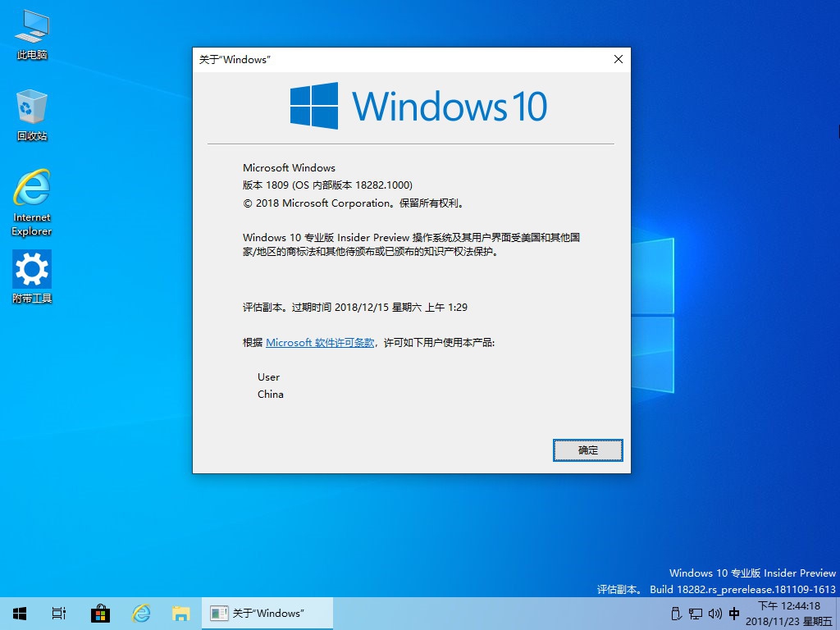Screen dimensions: 840x630
Task: Open the network status tray icon
Action: pyautogui.click(x=695, y=613)
